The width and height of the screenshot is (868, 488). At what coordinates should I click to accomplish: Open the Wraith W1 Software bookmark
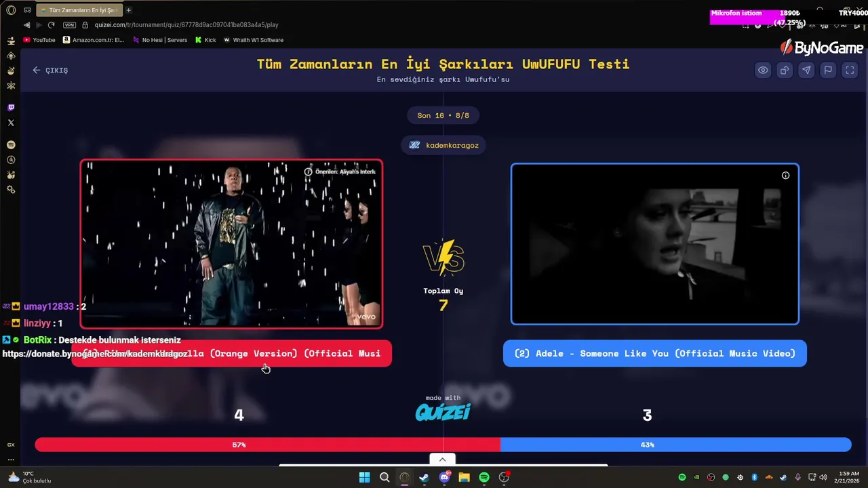254,40
